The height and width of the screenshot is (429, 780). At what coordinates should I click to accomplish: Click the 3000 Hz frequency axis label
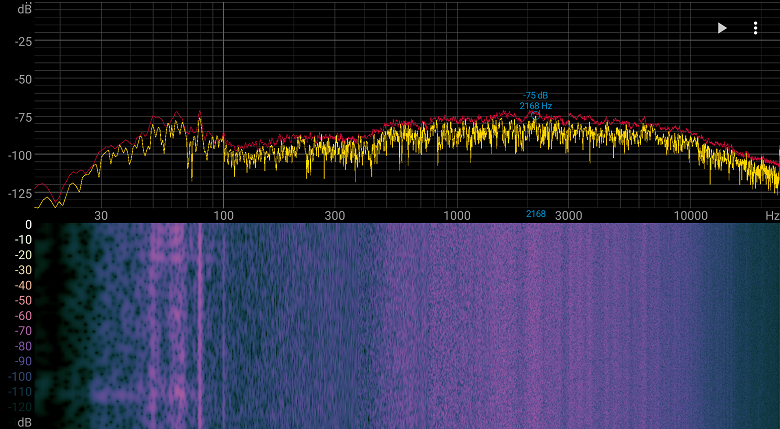568,215
